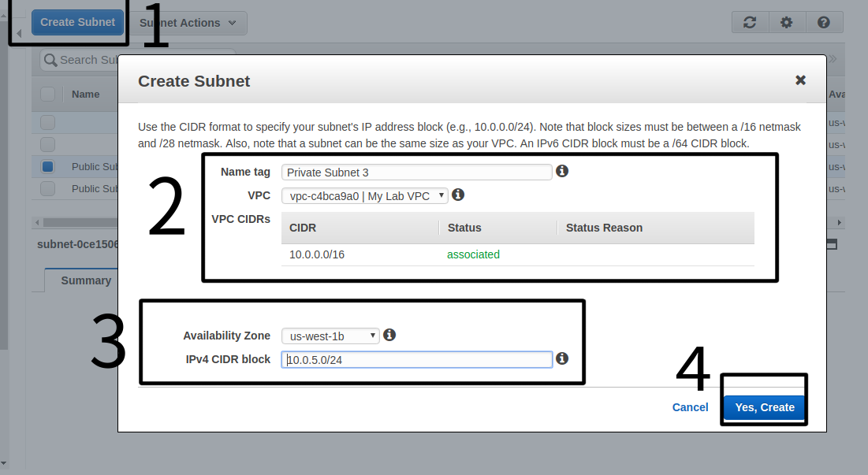This screenshot has height=475, width=868.
Task: Click the Cancel link
Action: pos(690,407)
